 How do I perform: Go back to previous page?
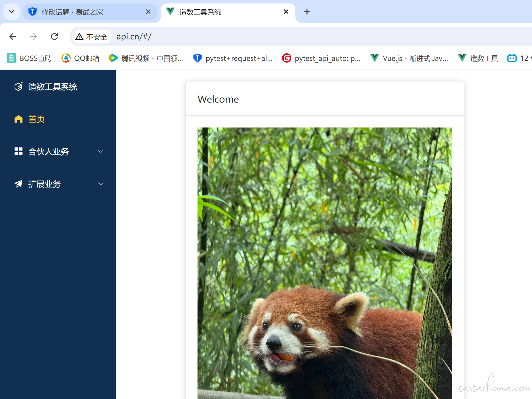(x=13, y=37)
